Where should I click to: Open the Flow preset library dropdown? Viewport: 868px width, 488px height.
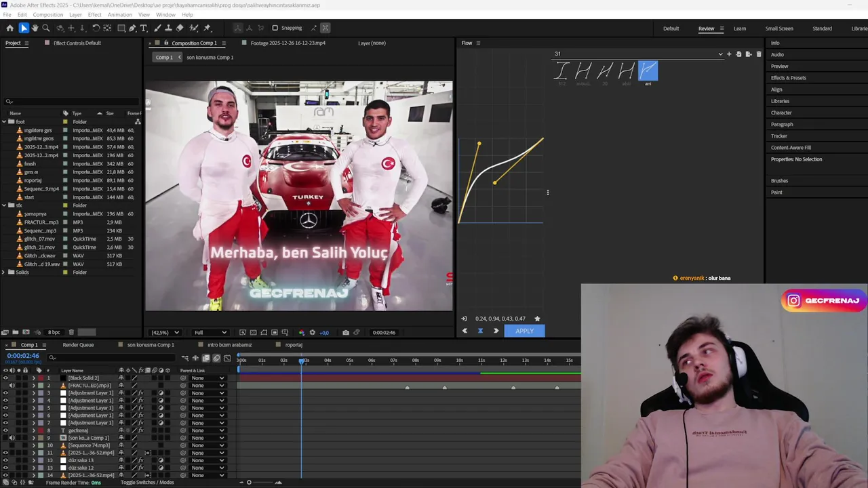[720, 54]
